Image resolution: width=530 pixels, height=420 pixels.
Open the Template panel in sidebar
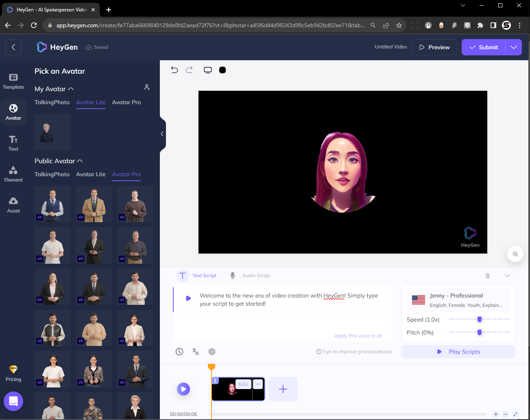click(13, 81)
